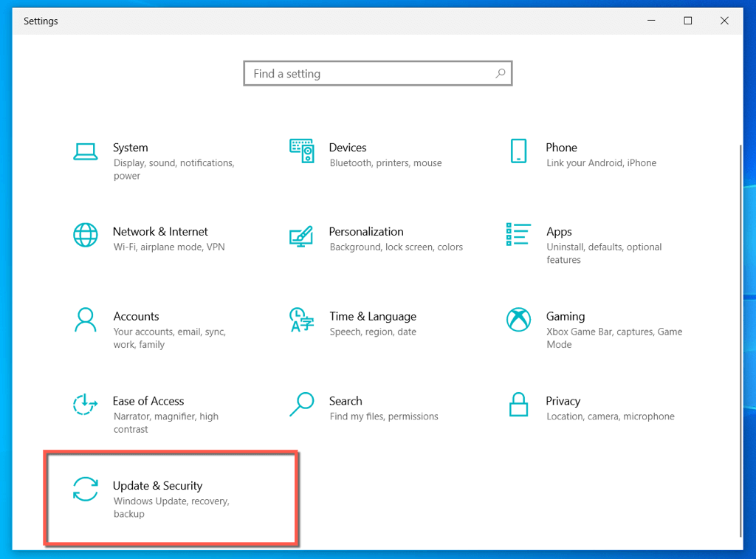
Task: Click "Your accounts, email, sync, work, family" text
Action: (169, 338)
